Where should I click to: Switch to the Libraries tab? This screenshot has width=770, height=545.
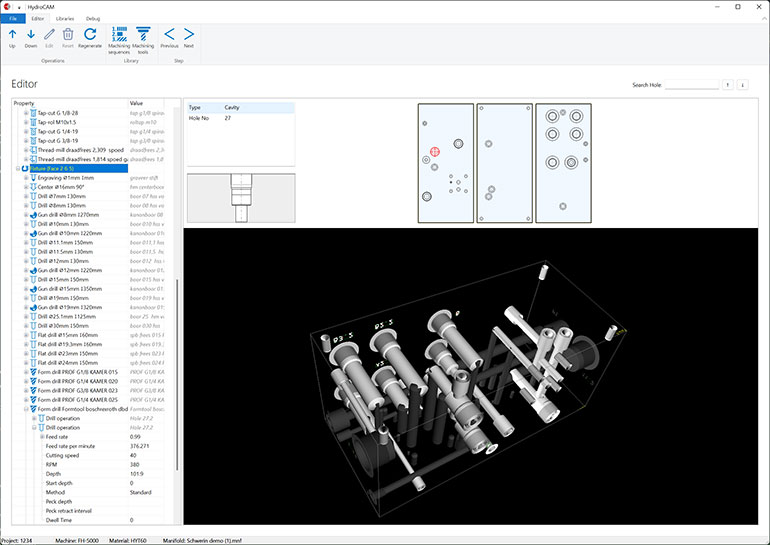(65, 19)
